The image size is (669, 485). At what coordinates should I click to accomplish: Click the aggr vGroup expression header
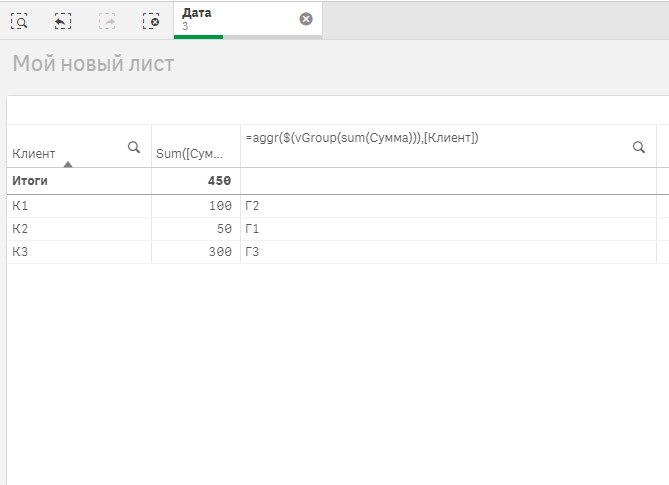point(362,138)
